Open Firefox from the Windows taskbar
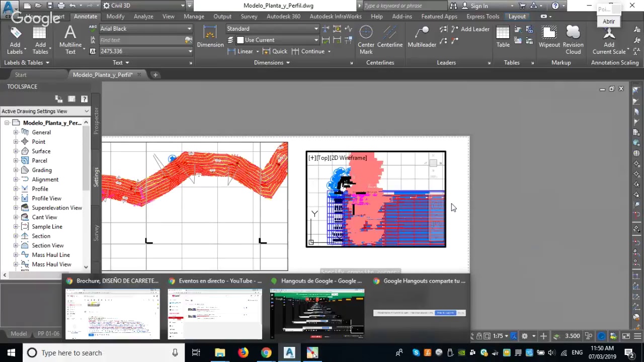Screen dimensions: 644x362 coord(243,353)
